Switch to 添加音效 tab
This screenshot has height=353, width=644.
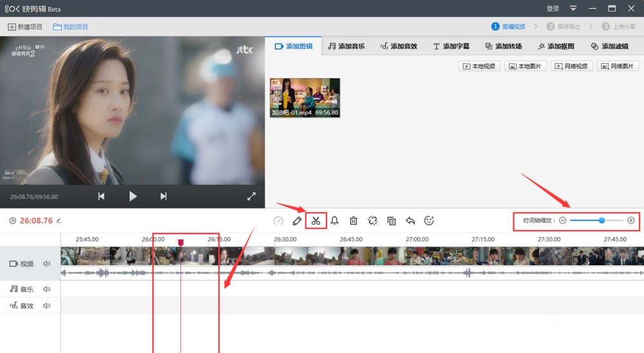(399, 46)
